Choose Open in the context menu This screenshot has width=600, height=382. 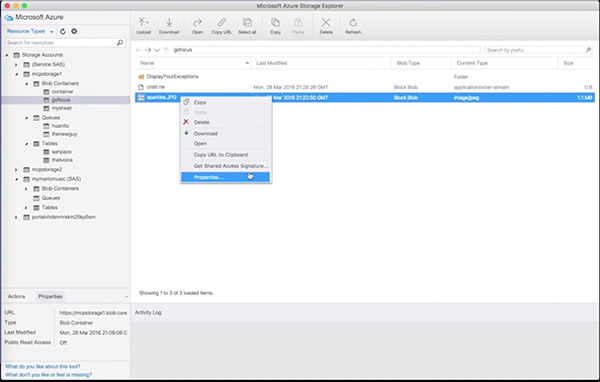pyautogui.click(x=226, y=143)
